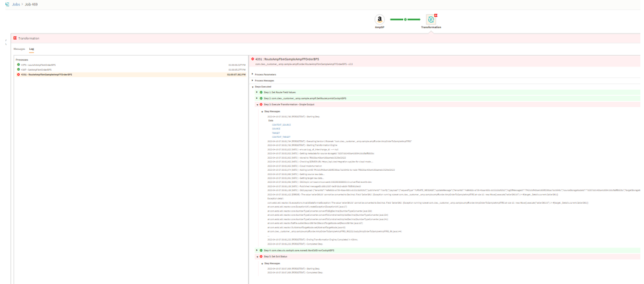Expand Step 2 SetRouteLoml BPS row

click(x=257, y=98)
